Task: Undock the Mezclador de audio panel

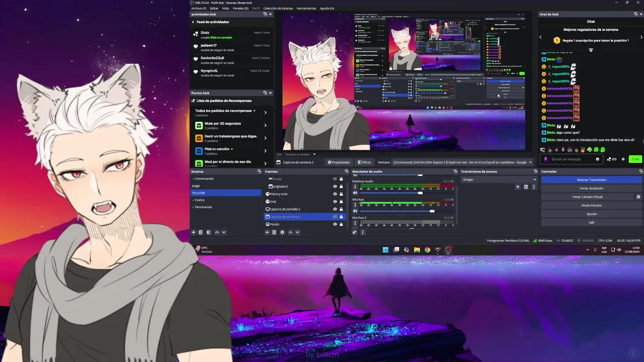Action: 455,171
